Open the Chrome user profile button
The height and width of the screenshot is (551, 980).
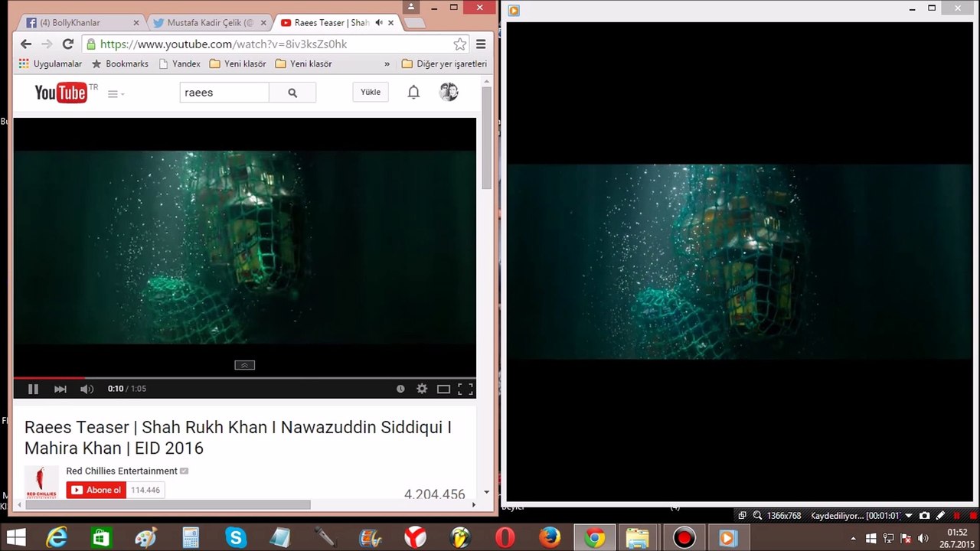pyautogui.click(x=411, y=7)
